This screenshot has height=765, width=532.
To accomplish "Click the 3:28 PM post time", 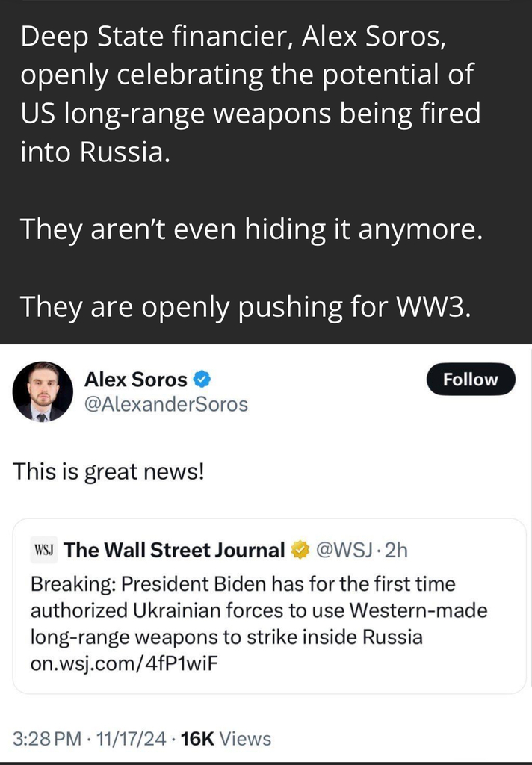I will coord(47,739).
